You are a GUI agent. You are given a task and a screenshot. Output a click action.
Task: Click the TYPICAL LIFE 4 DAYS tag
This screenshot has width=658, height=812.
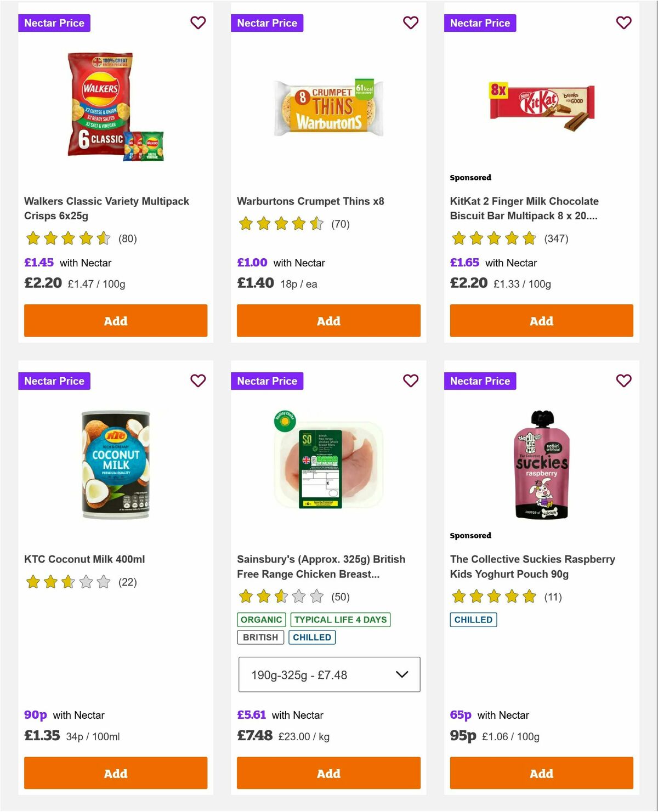pos(341,620)
